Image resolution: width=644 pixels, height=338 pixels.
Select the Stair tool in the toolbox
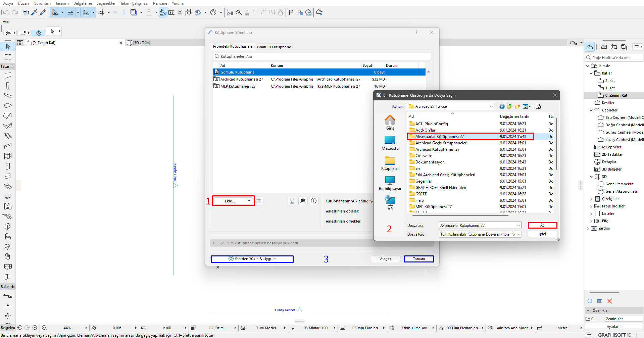coord(8,136)
